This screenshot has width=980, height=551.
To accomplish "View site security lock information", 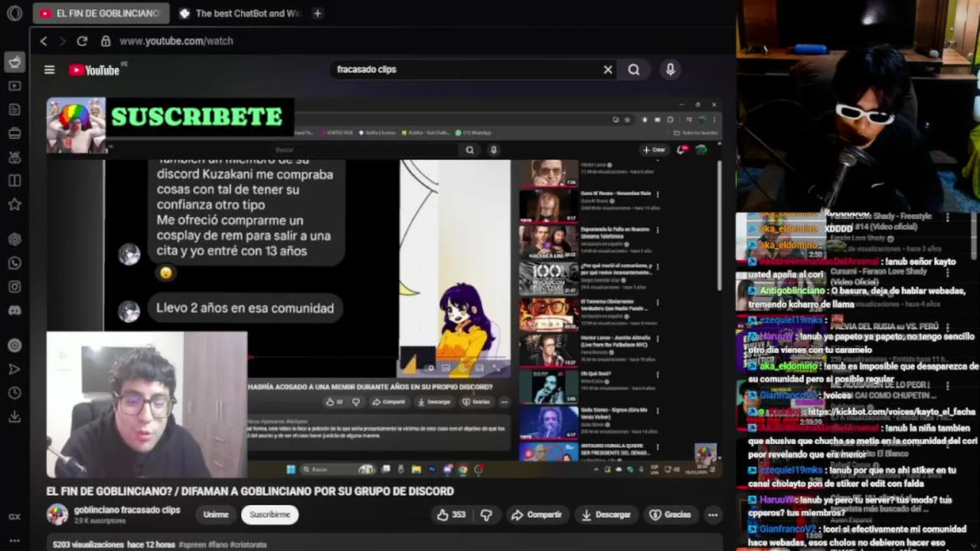I will click(x=106, y=41).
